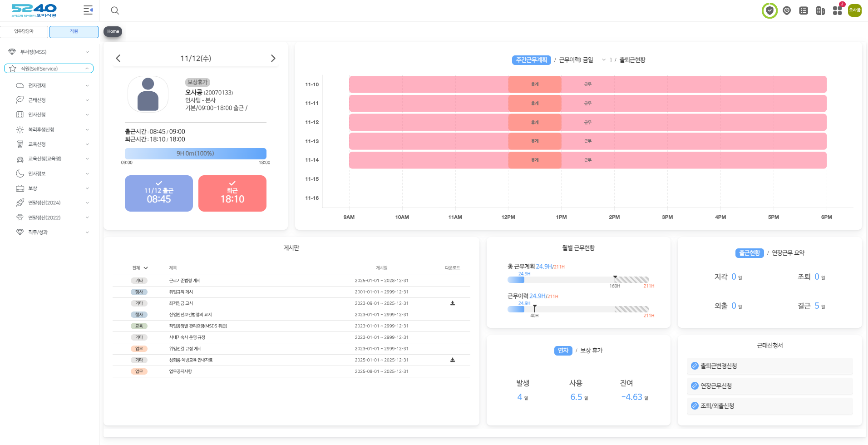The height and width of the screenshot is (445, 868).
Task: Click the 9H 0m(100%) work progress bar
Action: (195, 153)
